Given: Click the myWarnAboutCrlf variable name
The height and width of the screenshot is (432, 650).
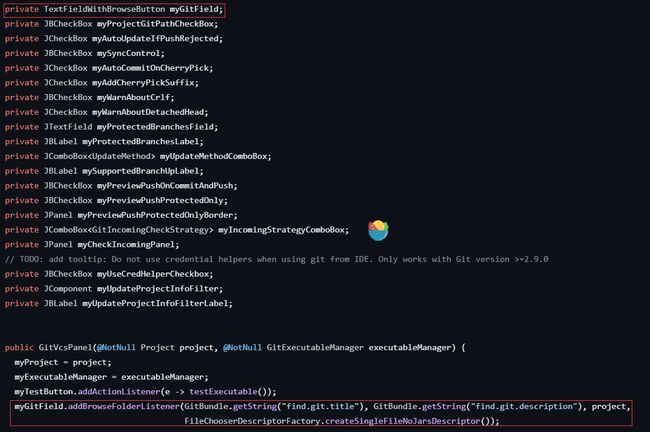Looking at the screenshot, I should (x=133, y=97).
